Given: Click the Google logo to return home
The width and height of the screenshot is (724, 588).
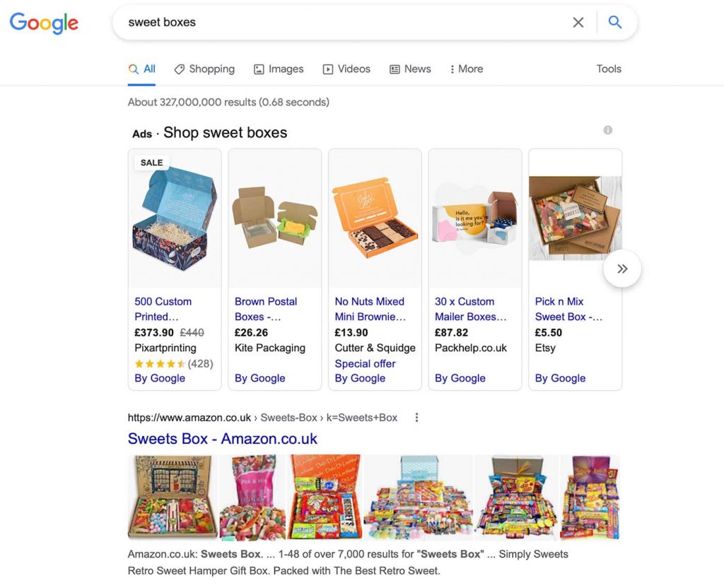Looking at the screenshot, I should tap(43, 23).
